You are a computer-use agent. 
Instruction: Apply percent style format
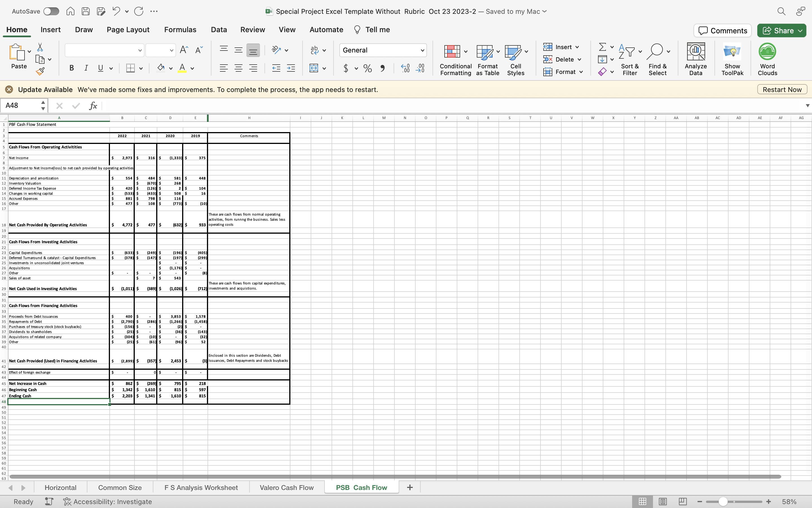368,69
